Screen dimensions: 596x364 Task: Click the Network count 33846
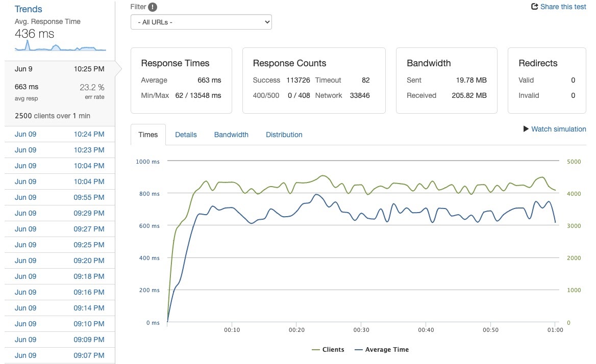360,95
